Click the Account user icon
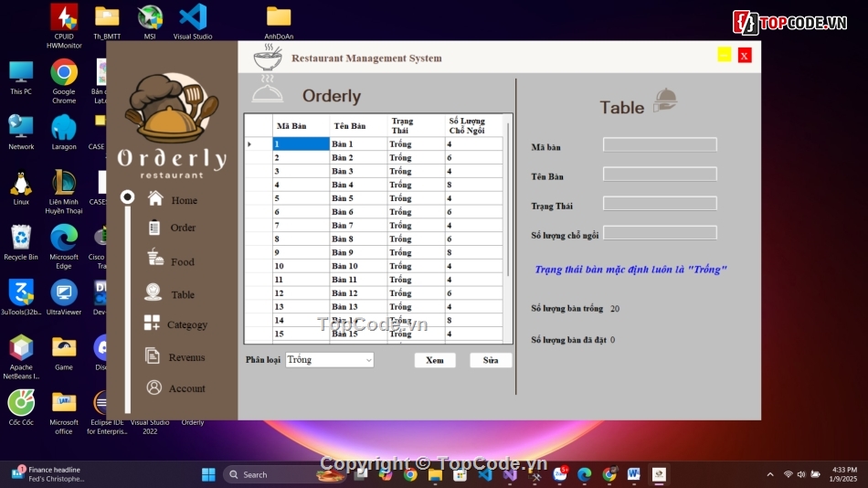This screenshot has width=868, height=488. pos(153,387)
